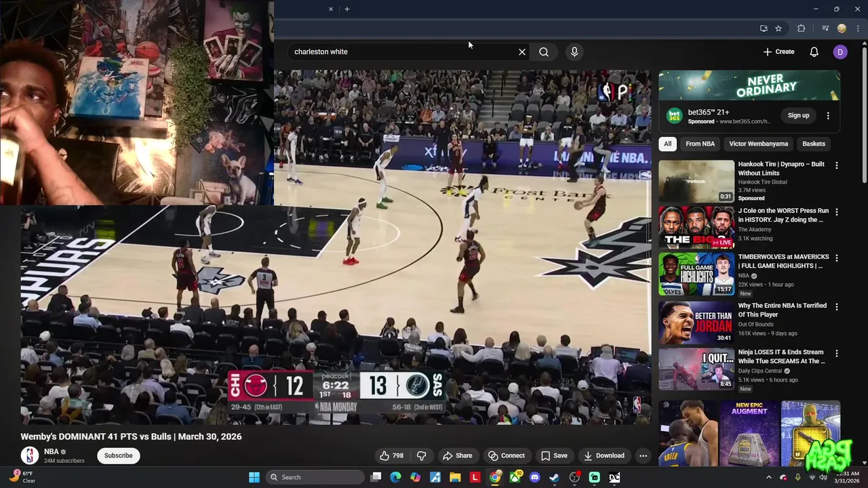Open the purple D account avatar menu

[x=840, y=52]
